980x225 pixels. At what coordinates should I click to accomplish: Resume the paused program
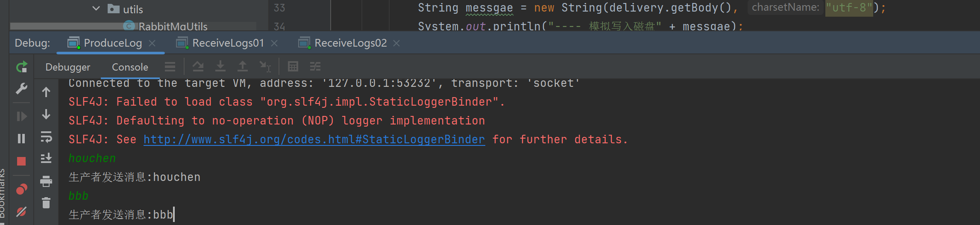tap(21, 116)
